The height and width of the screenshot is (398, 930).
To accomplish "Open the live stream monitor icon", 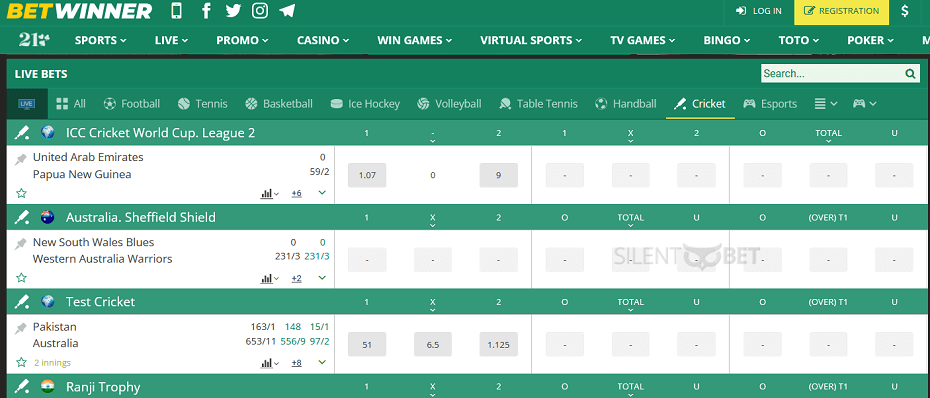I will pos(26,104).
